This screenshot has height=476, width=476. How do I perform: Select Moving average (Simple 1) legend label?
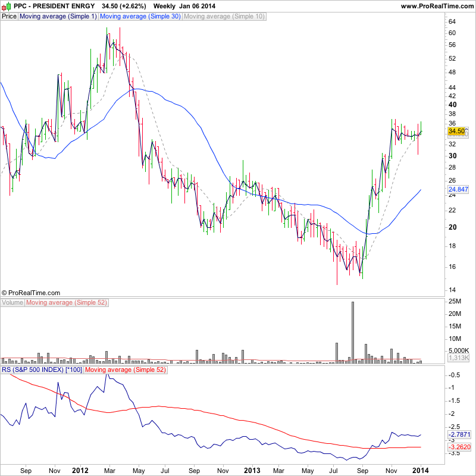pos(58,17)
